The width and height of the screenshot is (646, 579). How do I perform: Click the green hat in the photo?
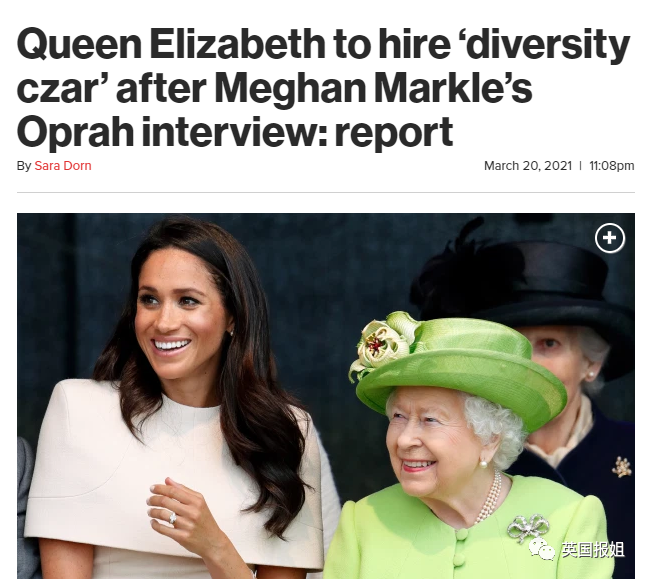457,367
